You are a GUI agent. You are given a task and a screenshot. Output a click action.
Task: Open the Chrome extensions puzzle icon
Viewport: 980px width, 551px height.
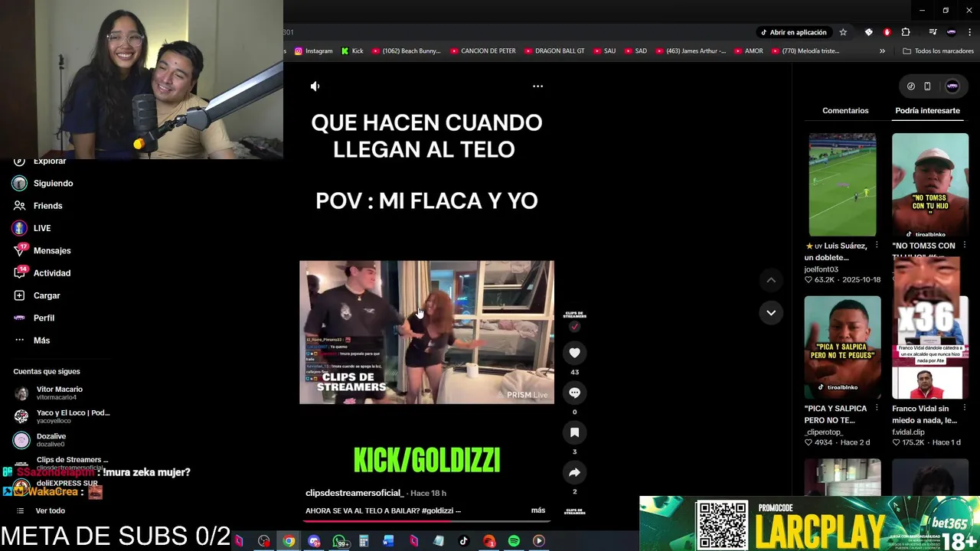click(x=906, y=32)
